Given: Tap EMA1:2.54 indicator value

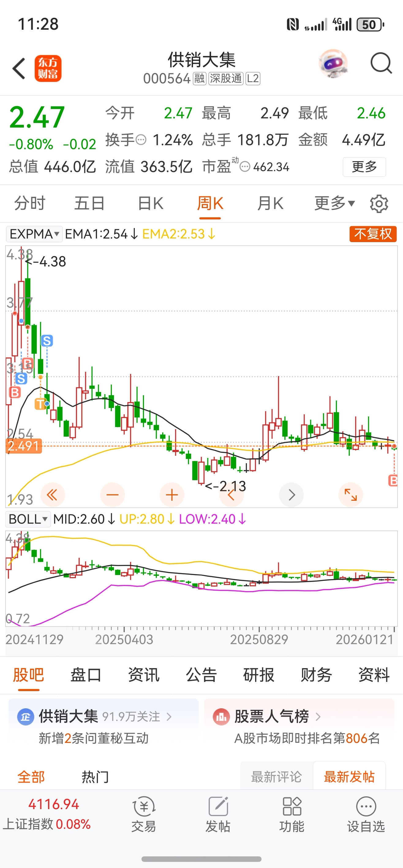Looking at the screenshot, I should tap(101, 234).
